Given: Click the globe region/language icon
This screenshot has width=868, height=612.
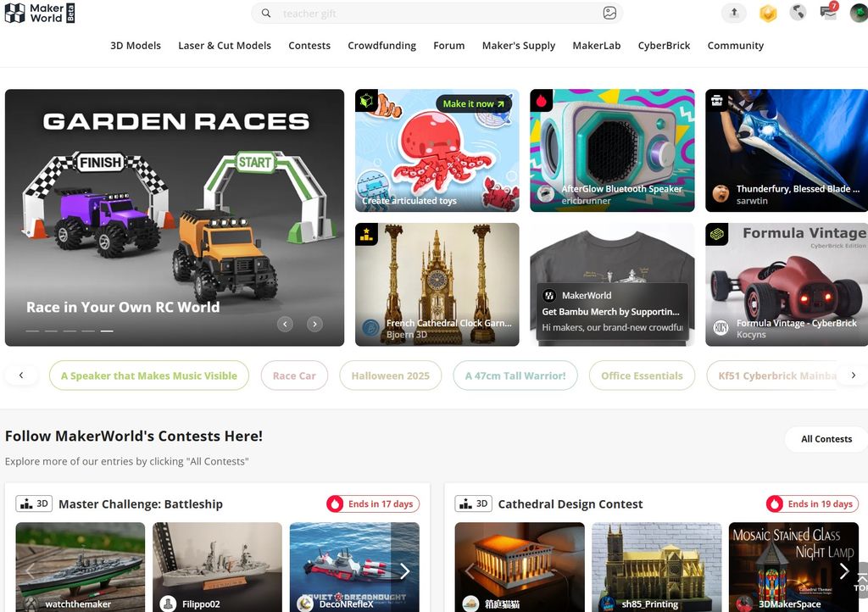Looking at the screenshot, I should click(798, 14).
